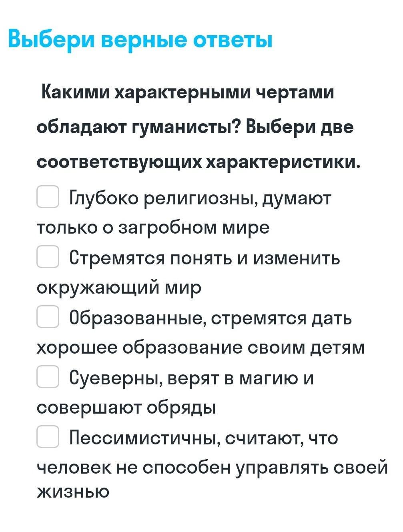Screen dimensions: 403x532
Task: Click the 'окружающий мир' text line
Action: click(x=119, y=287)
